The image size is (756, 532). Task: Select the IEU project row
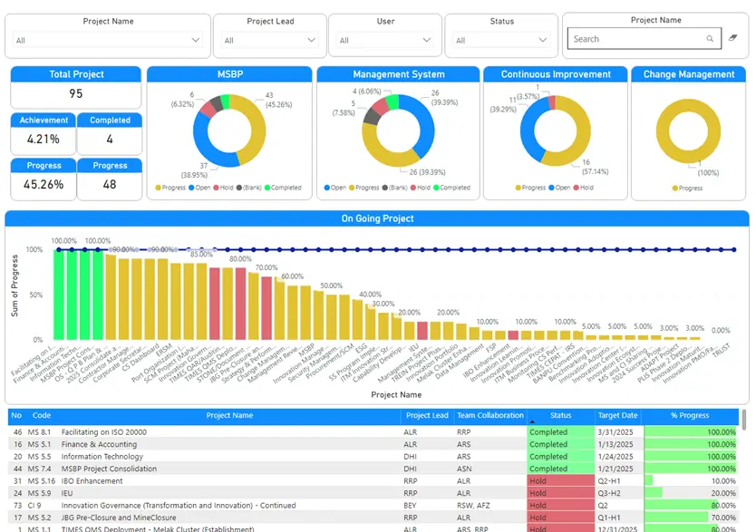tap(373, 493)
